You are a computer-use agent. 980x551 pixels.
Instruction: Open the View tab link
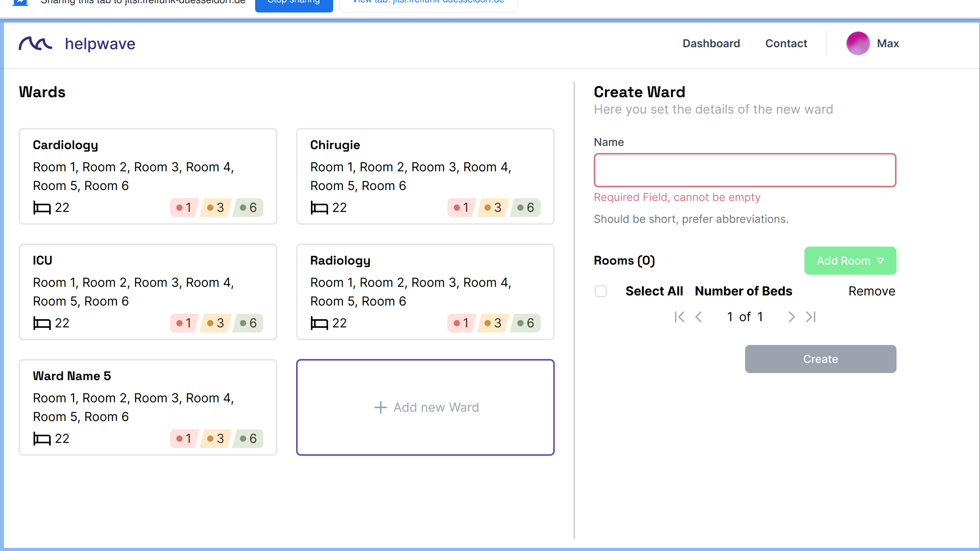click(428, 2)
